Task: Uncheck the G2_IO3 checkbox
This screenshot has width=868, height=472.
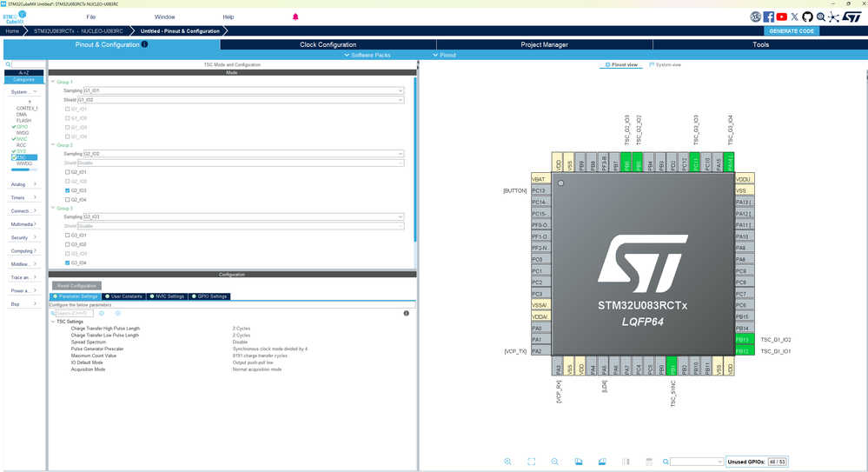Action: pyautogui.click(x=68, y=190)
